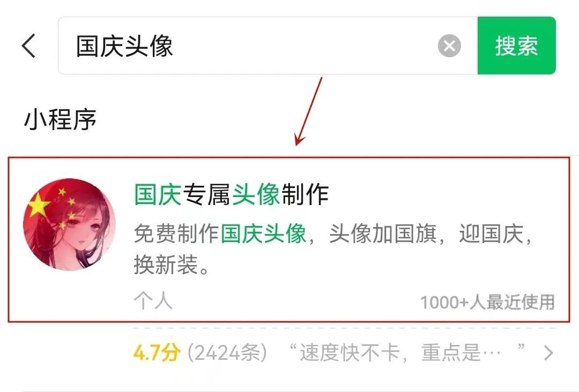The image size is (579, 392).
Task: Go back with the left arrow icon
Action: (x=29, y=46)
